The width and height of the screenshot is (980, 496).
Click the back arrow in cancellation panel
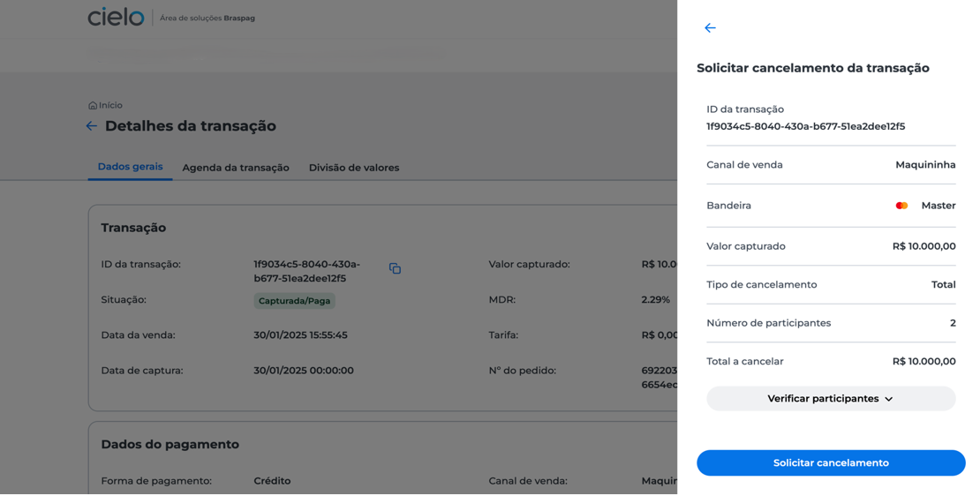click(x=710, y=27)
